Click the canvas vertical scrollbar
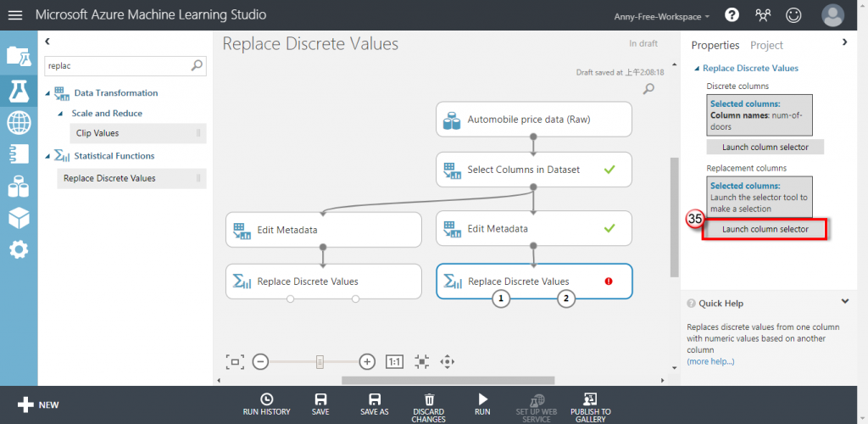Screen dimensions: 868x424 tap(674, 217)
